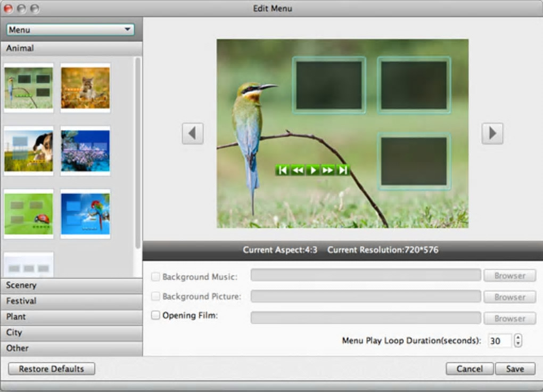Screen dimensions: 543x392
Task: Click the Cancel button
Action: coord(470,369)
